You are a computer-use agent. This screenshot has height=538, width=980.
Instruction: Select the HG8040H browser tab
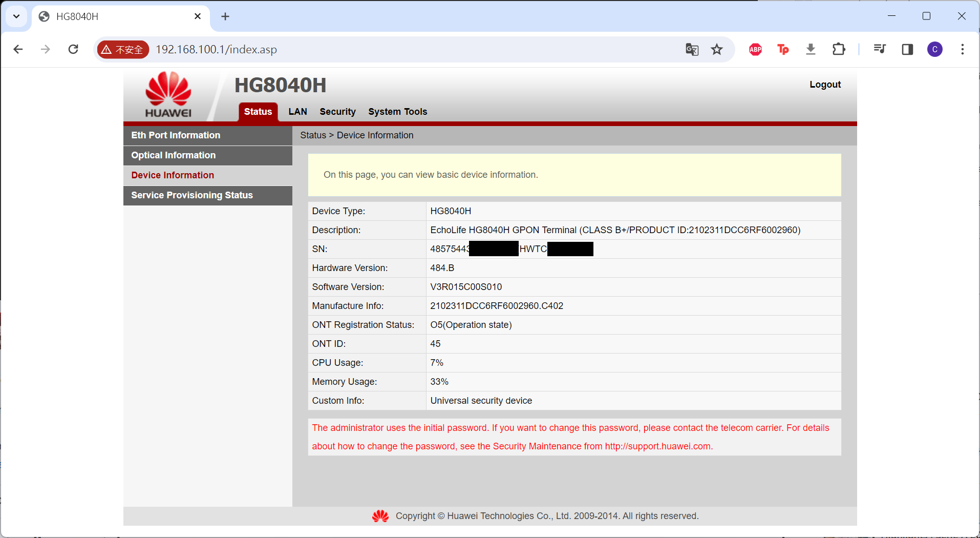(121, 16)
